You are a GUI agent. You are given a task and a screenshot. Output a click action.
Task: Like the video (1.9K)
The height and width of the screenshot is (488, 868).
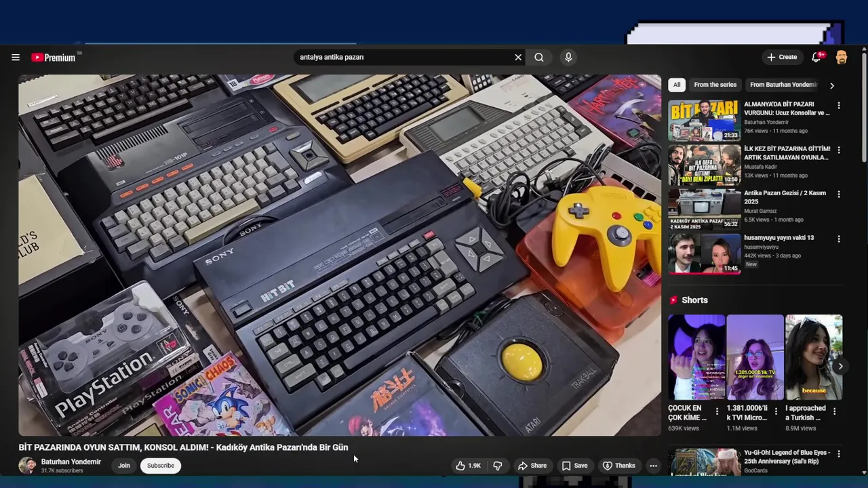pos(468,466)
